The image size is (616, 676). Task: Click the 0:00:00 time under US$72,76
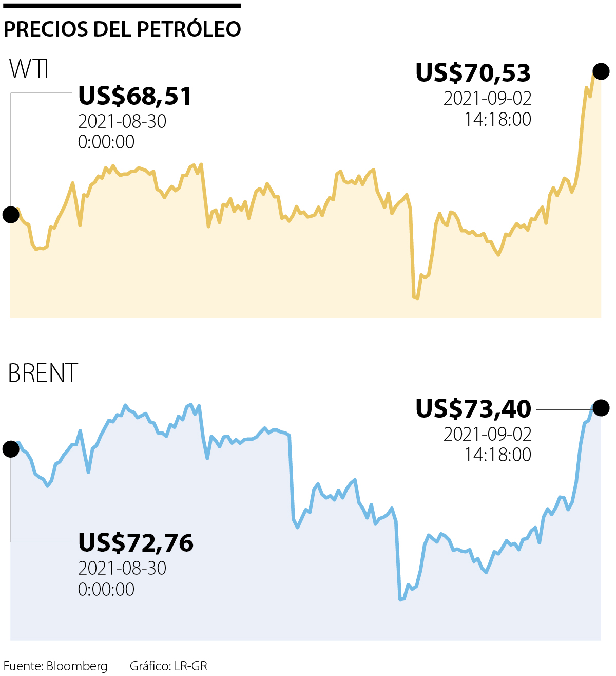point(106,589)
